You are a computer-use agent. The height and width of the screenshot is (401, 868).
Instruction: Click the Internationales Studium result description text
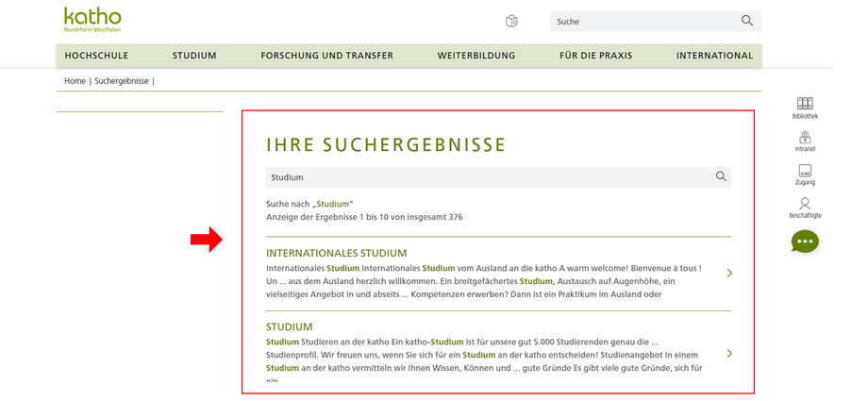point(485,281)
